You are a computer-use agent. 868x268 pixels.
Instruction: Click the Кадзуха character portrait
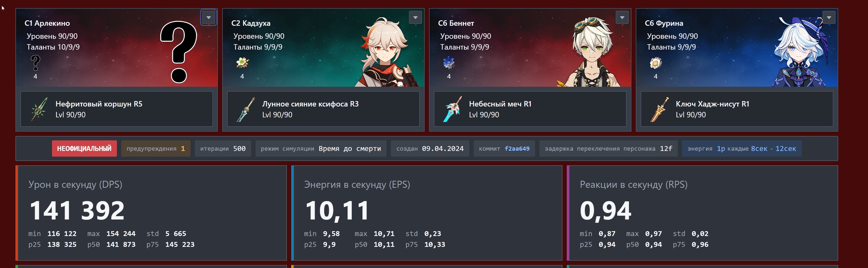pyautogui.click(x=388, y=52)
